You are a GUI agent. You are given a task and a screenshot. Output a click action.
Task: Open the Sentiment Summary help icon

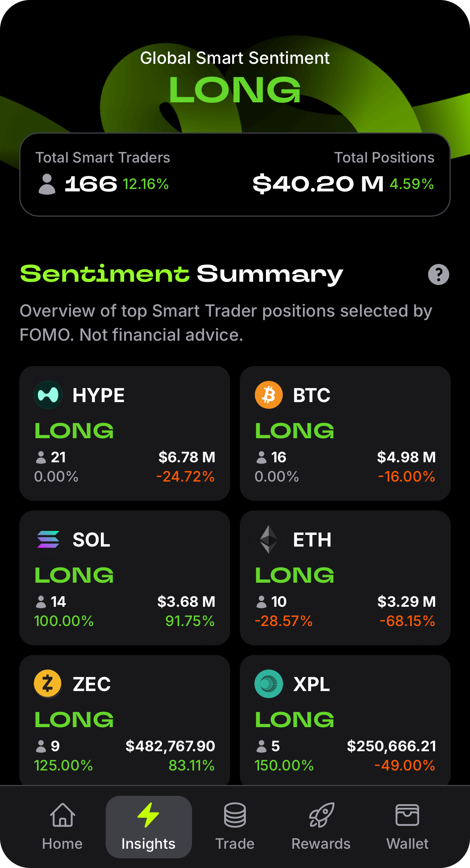point(438,274)
